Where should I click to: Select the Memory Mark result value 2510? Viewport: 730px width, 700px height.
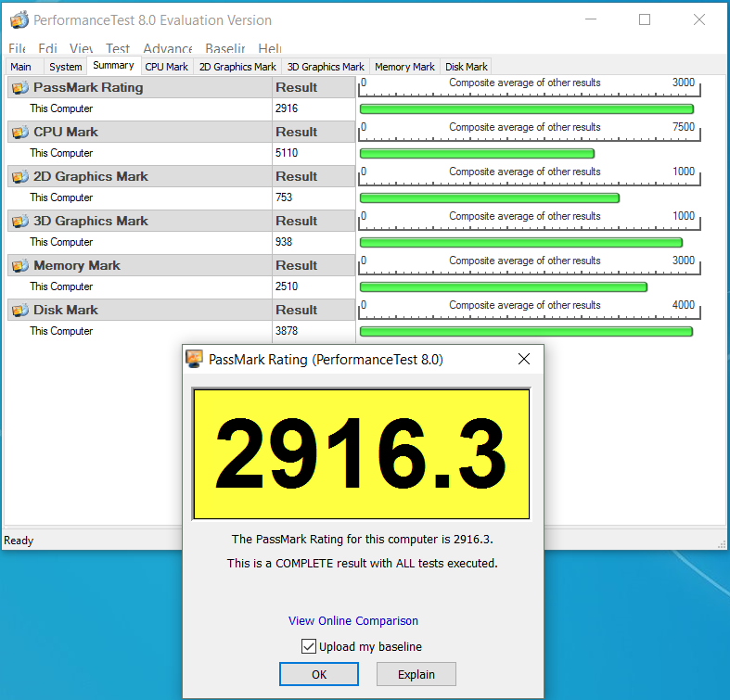click(x=287, y=286)
